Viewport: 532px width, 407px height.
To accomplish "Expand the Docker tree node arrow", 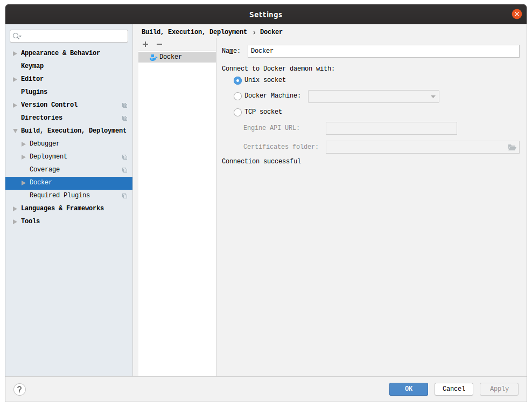I will 23,183.
